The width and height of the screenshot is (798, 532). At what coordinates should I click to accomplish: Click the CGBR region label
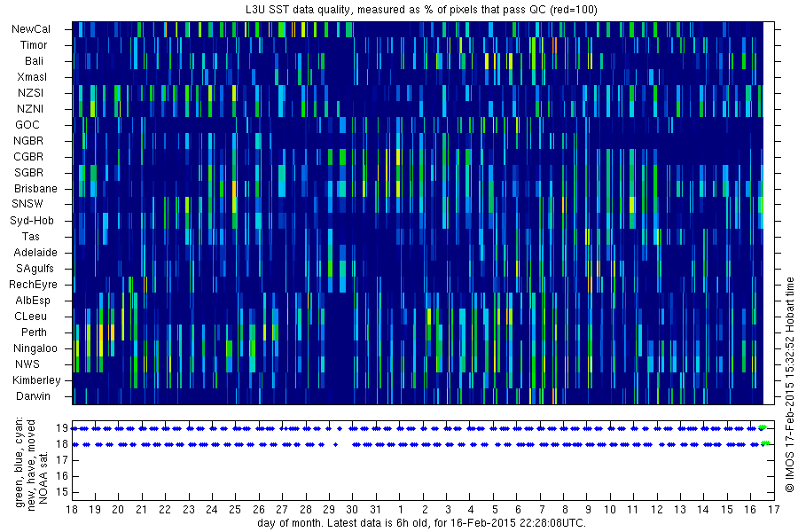(28, 157)
